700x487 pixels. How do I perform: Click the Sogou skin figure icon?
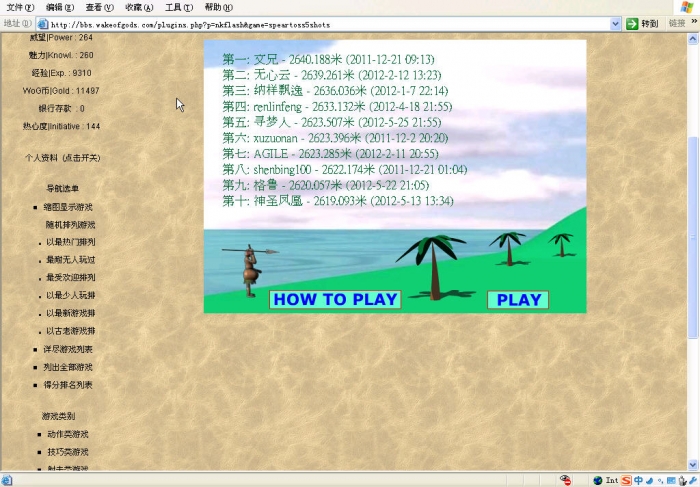(x=683, y=481)
